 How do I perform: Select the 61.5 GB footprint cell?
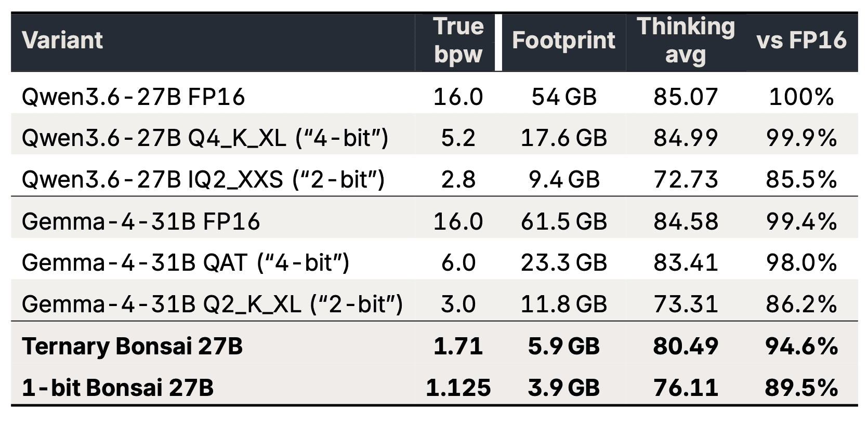point(564,221)
